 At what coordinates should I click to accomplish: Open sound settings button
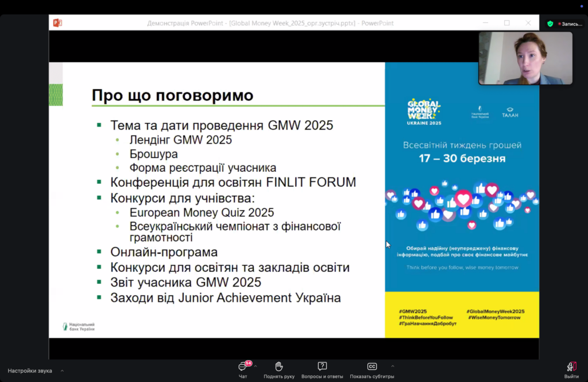point(30,371)
